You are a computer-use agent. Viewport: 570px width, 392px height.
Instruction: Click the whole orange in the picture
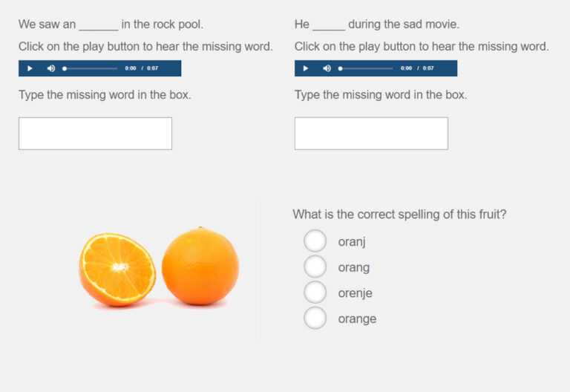(200, 267)
